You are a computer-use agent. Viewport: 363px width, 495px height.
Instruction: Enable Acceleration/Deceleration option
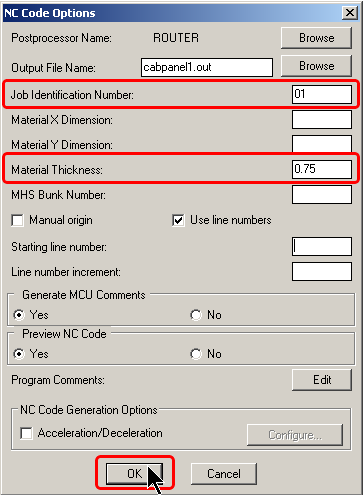point(26,433)
